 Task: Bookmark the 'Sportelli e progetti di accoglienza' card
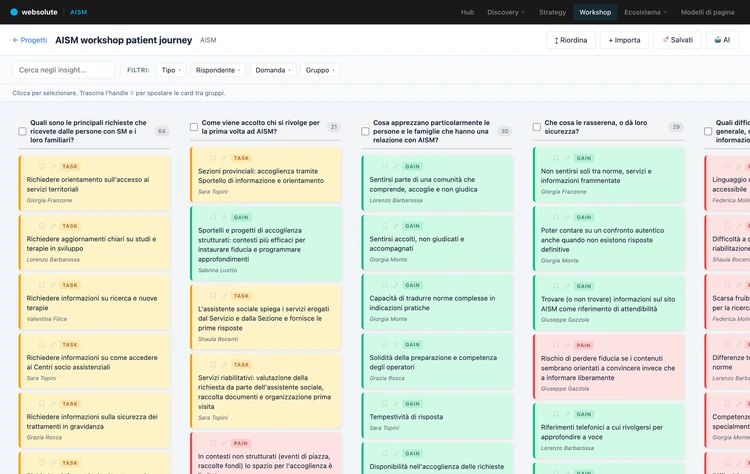tap(213, 217)
